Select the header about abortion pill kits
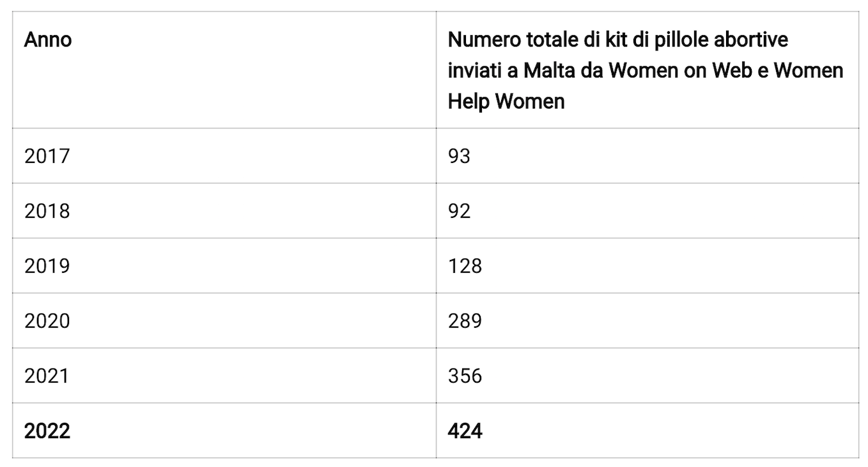 pyautogui.click(x=647, y=70)
